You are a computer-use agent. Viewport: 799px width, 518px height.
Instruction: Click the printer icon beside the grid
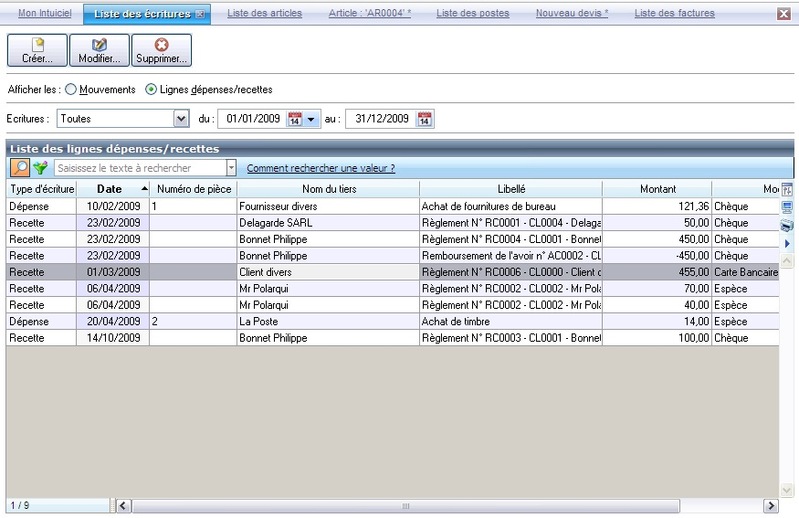click(x=787, y=225)
